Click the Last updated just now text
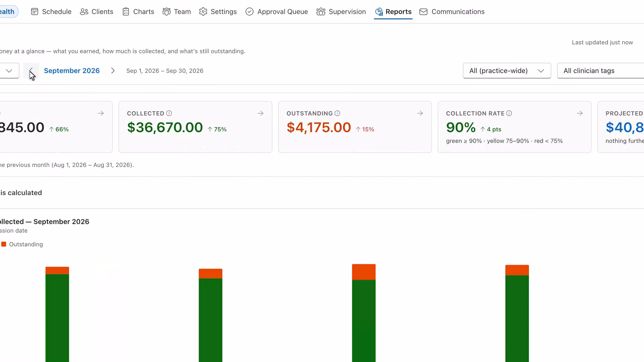The width and height of the screenshot is (644, 362). click(x=602, y=42)
